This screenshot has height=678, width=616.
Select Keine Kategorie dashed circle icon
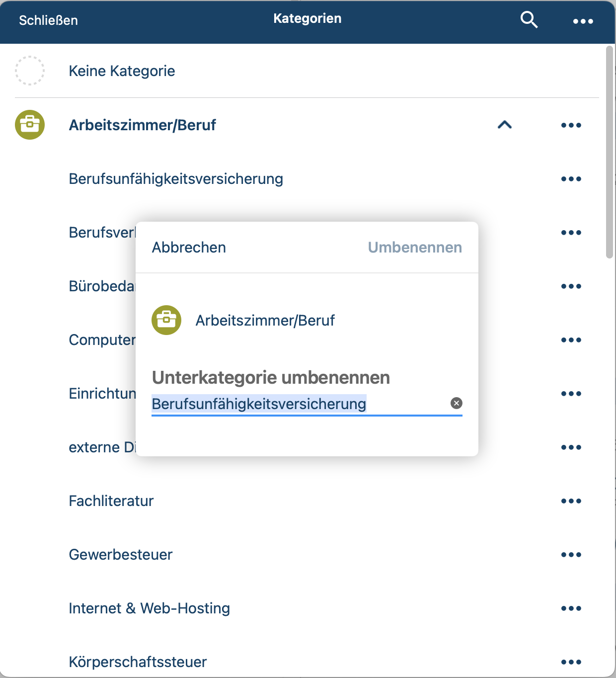click(x=30, y=71)
